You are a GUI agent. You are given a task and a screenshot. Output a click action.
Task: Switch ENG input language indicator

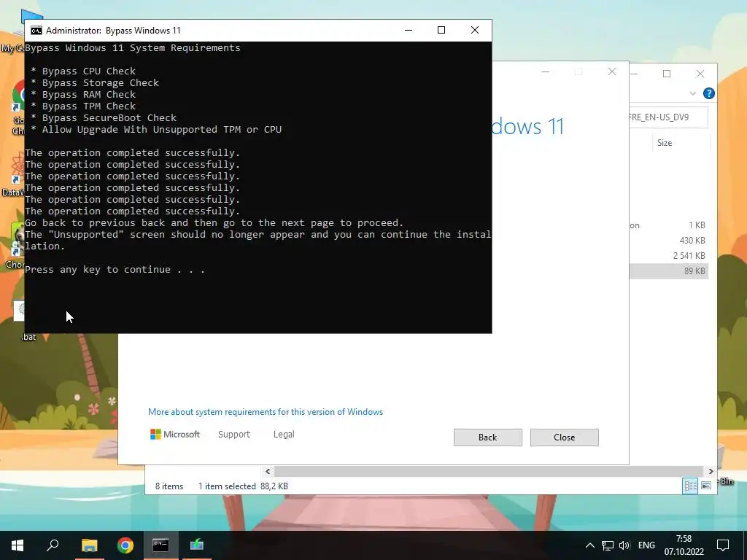(x=646, y=545)
